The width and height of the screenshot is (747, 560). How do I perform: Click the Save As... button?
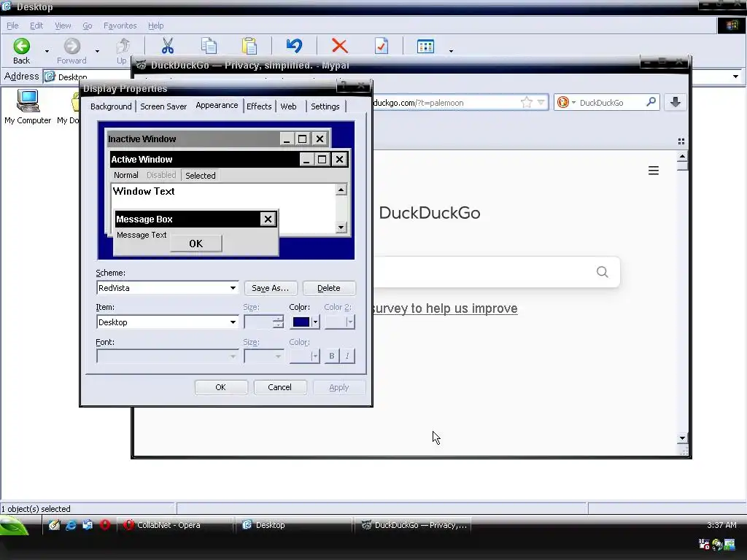tap(271, 288)
